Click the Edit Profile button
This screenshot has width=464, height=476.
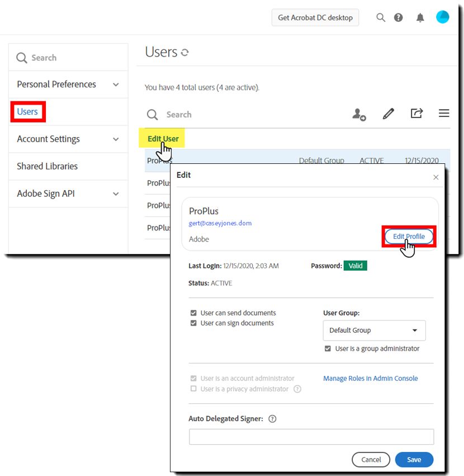(409, 237)
